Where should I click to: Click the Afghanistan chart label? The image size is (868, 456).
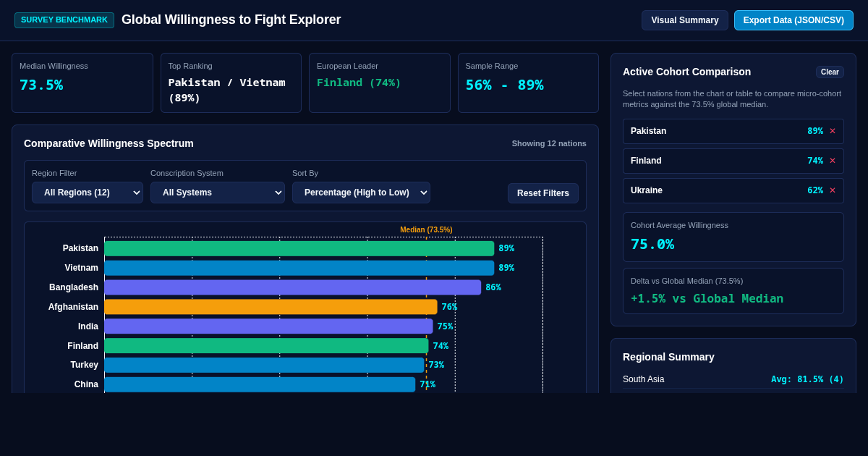pos(73,307)
